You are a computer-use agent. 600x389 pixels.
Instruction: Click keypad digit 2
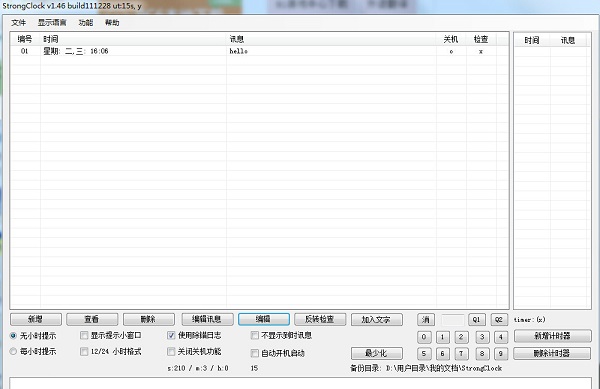(x=461, y=337)
